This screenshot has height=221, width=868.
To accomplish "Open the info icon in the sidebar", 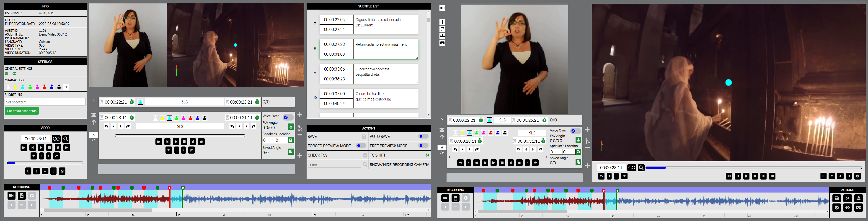I will coord(442,22).
